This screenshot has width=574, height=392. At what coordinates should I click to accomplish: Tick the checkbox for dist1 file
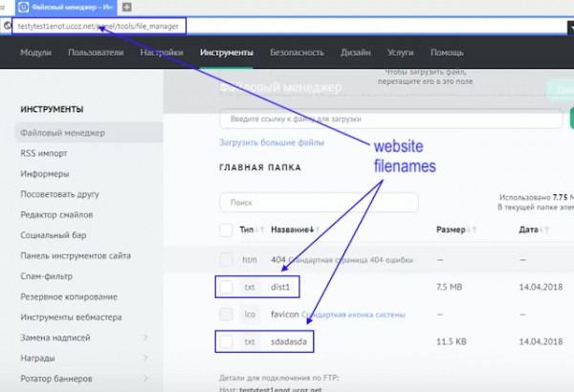coord(227,287)
